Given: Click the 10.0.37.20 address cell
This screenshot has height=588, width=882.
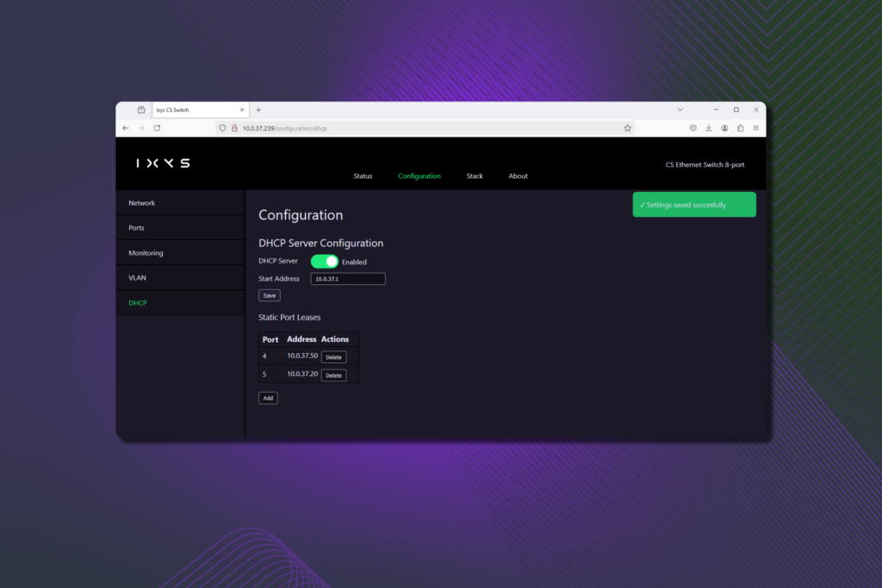Looking at the screenshot, I should pos(302,374).
